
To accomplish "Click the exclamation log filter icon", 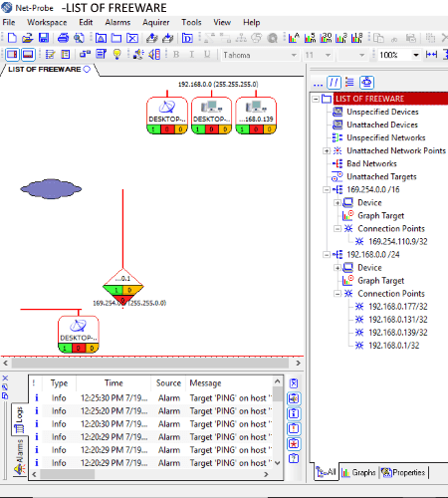I will [x=294, y=428].
